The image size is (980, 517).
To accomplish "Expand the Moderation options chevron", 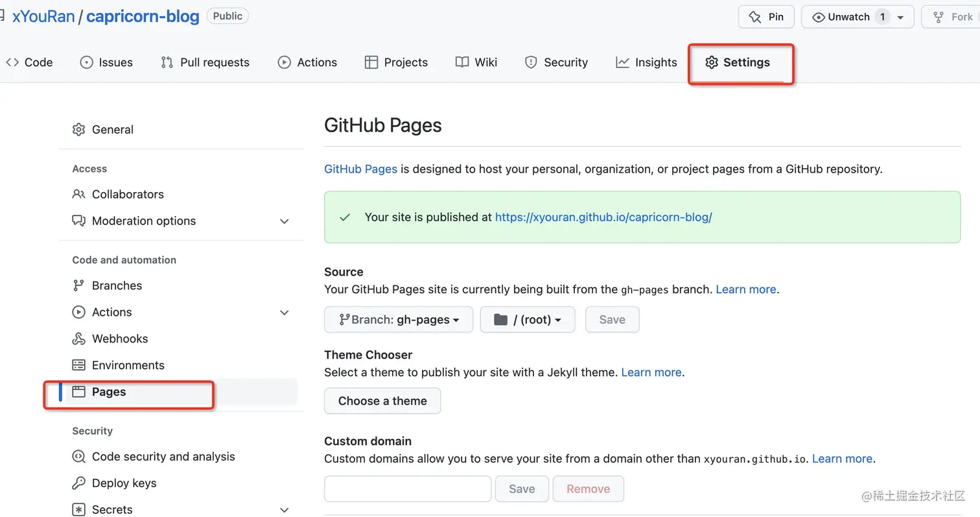I will (x=284, y=221).
